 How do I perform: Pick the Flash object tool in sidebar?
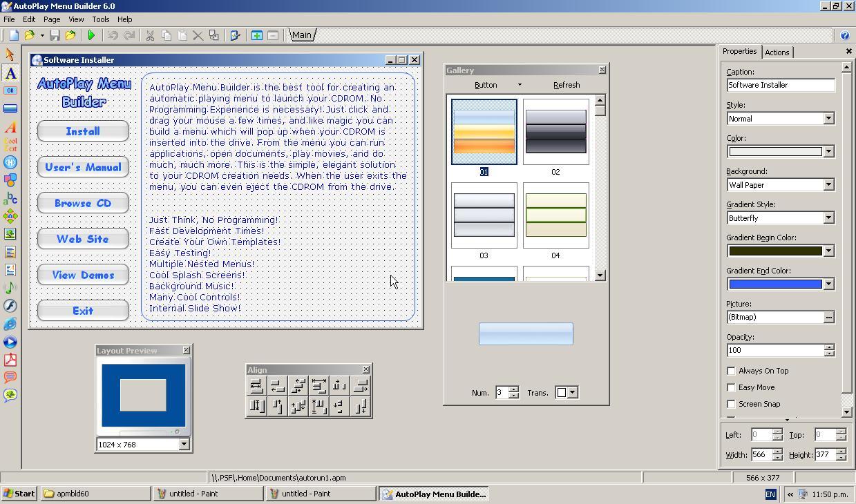tap(10, 306)
